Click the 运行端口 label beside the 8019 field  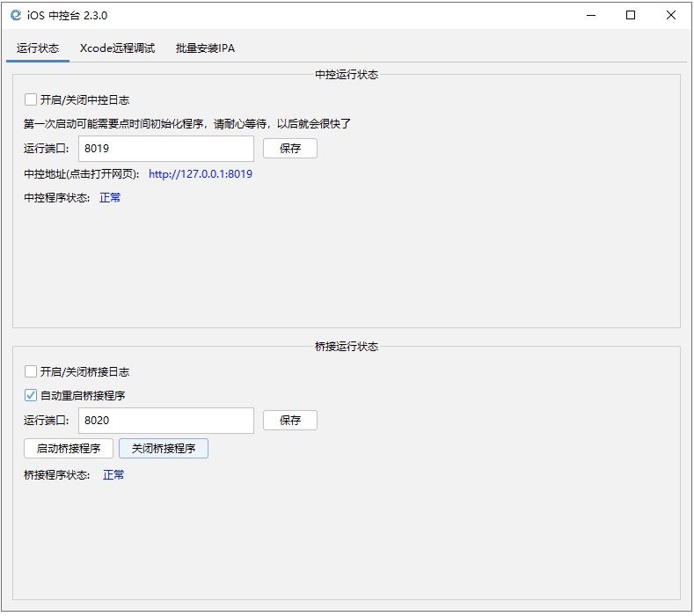tap(46, 149)
